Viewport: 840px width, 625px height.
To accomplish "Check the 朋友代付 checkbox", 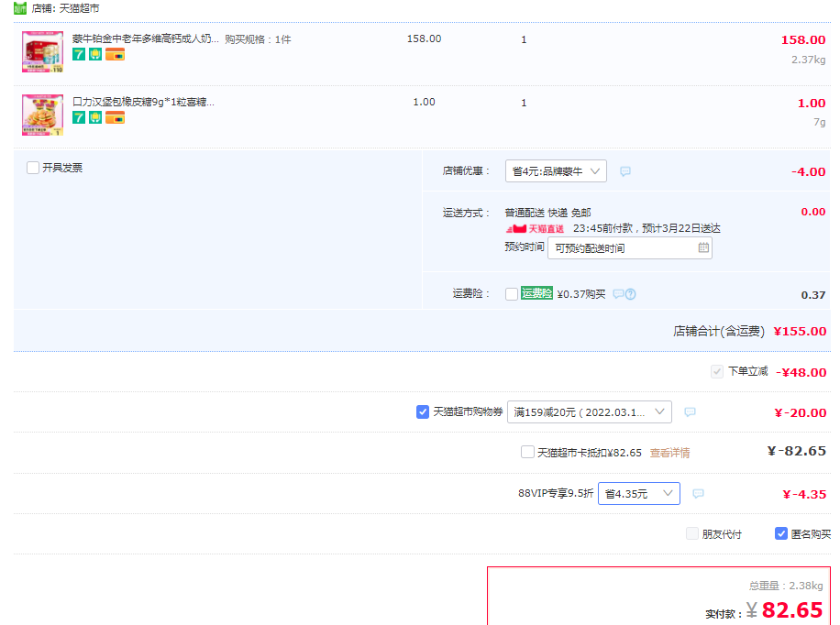I will [x=692, y=533].
